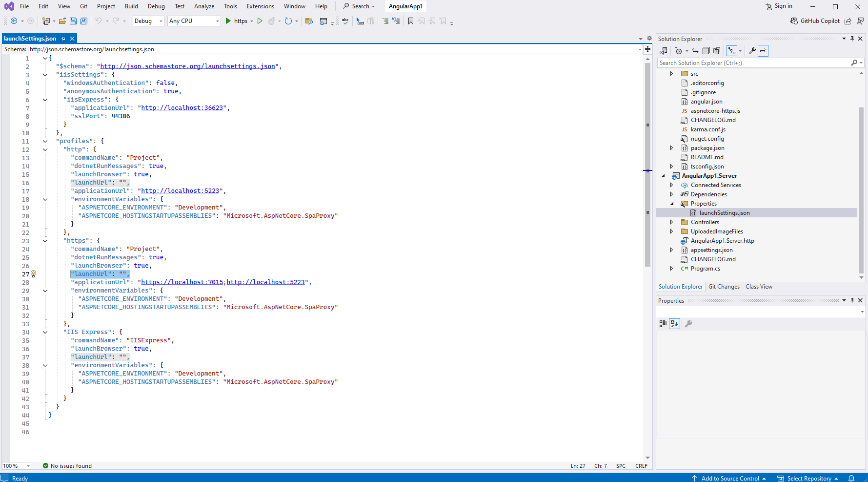Toggle the auto-hide pin of Solution Explorer panel
The width and height of the screenshot is (868, 482).
click(852, 39)
